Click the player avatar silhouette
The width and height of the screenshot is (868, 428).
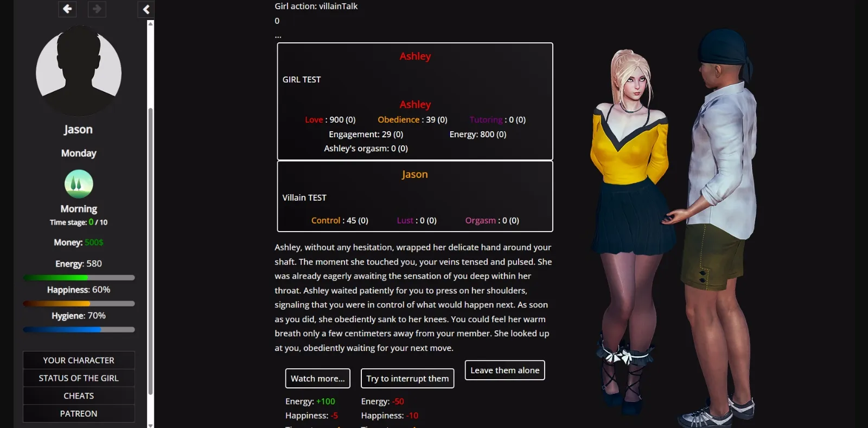79,71
